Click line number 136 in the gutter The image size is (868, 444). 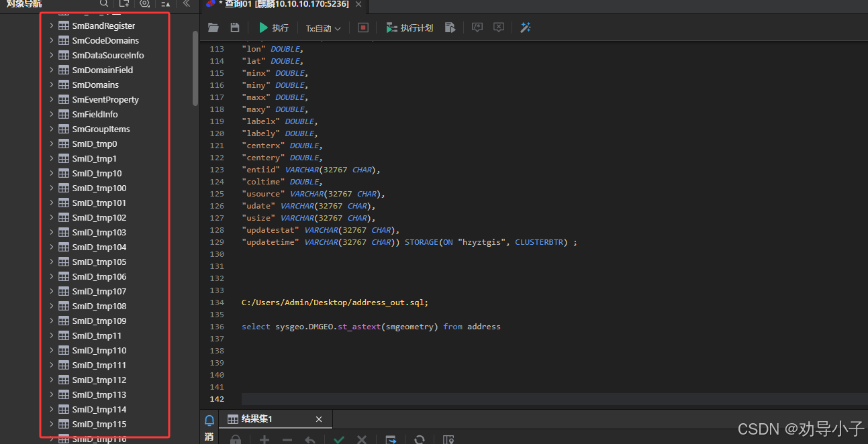[217, 327]
